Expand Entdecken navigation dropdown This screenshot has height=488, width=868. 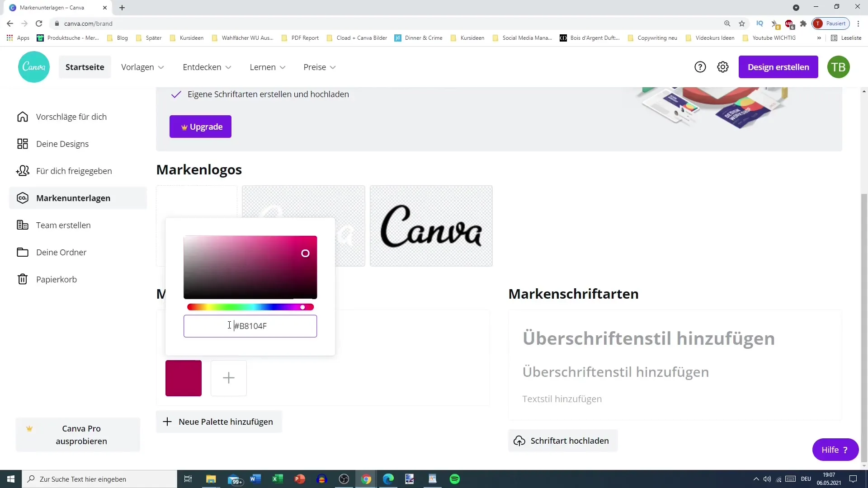[207, 67]
